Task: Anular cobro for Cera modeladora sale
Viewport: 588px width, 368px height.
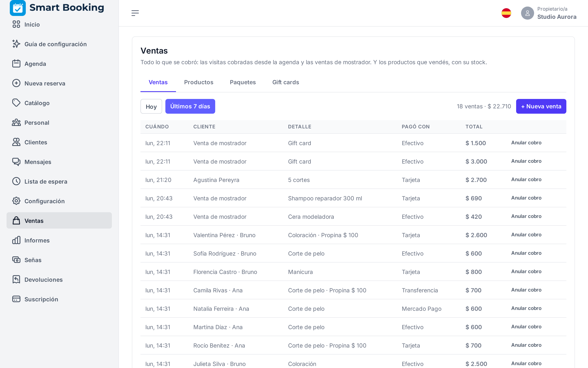Action: pos(526,216)
